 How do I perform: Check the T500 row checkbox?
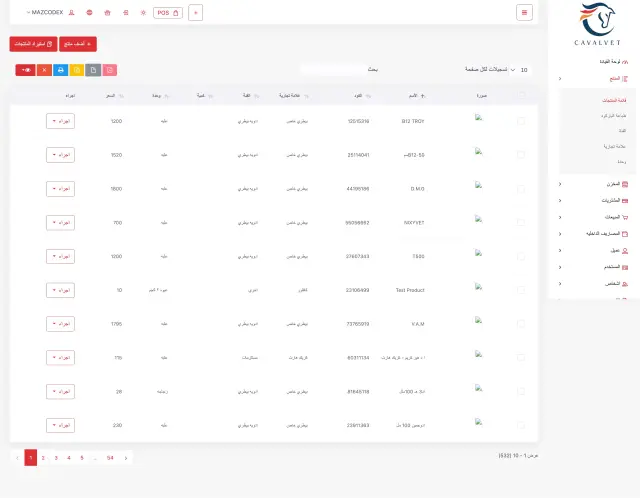521,256
